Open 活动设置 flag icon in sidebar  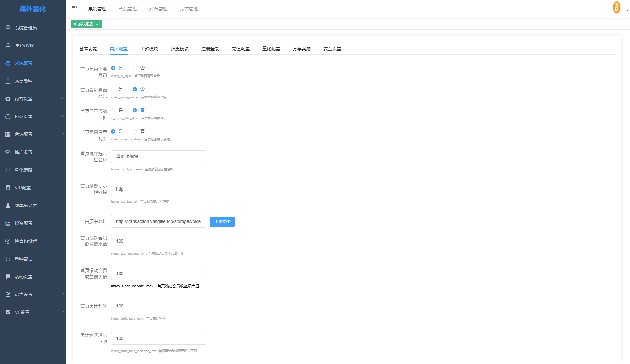(8, 277)
